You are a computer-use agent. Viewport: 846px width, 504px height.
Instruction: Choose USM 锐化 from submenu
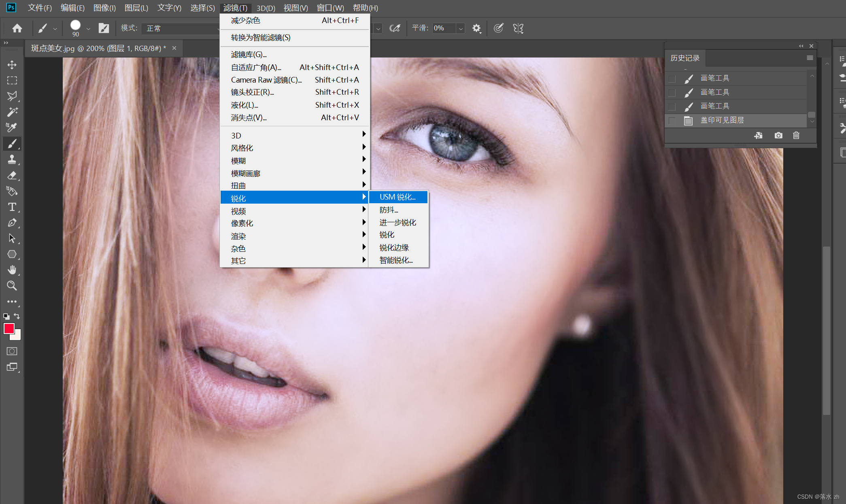[x=397, y=197]
